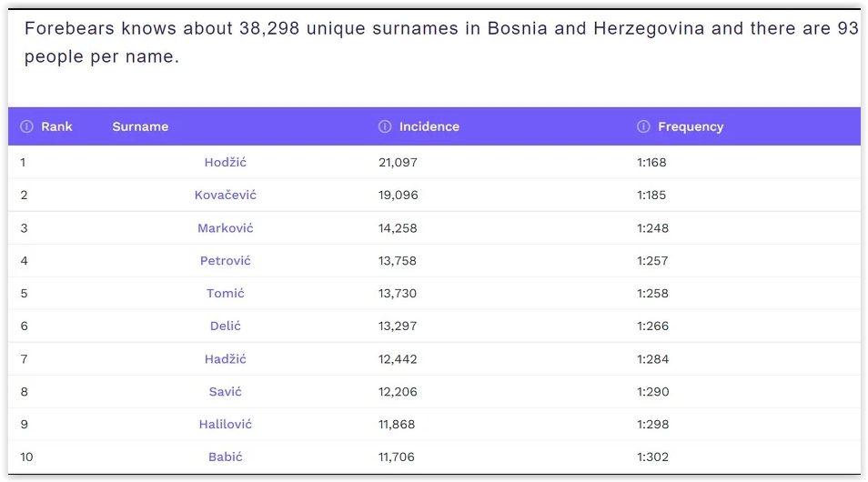Go to the Delić surname page
The width and height of the screenshot is (868, 482).
(x=226, y=326)
